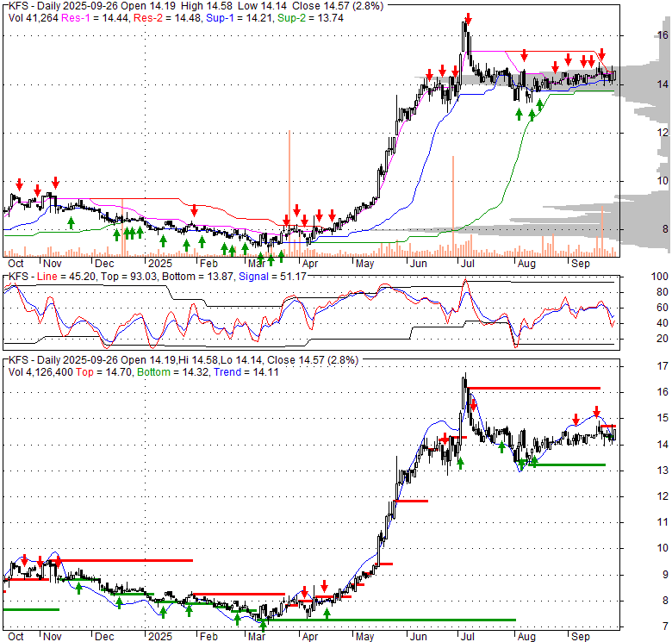Click the 12 price tick on top chart axis
Screen dimensions: 672x642
(663, 133)
